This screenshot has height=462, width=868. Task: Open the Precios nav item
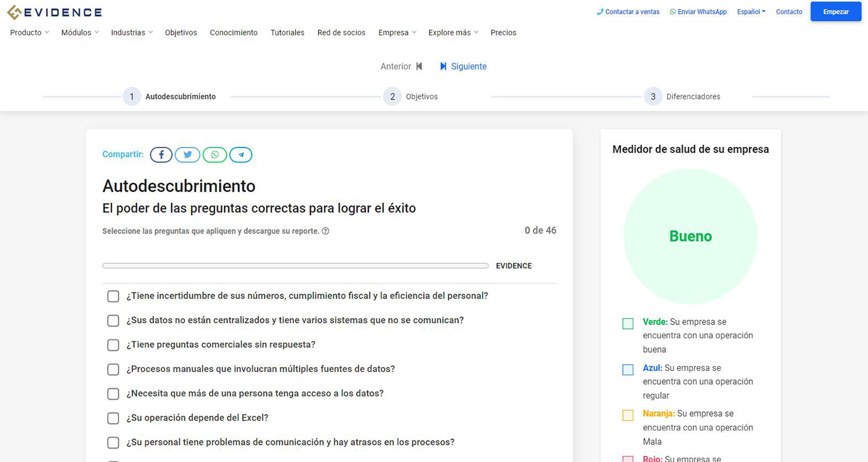point(504,33)
